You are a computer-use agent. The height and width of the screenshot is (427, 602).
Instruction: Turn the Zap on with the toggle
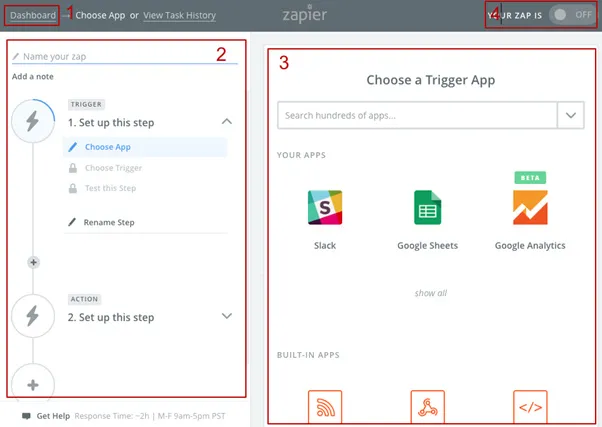point(572,15)
